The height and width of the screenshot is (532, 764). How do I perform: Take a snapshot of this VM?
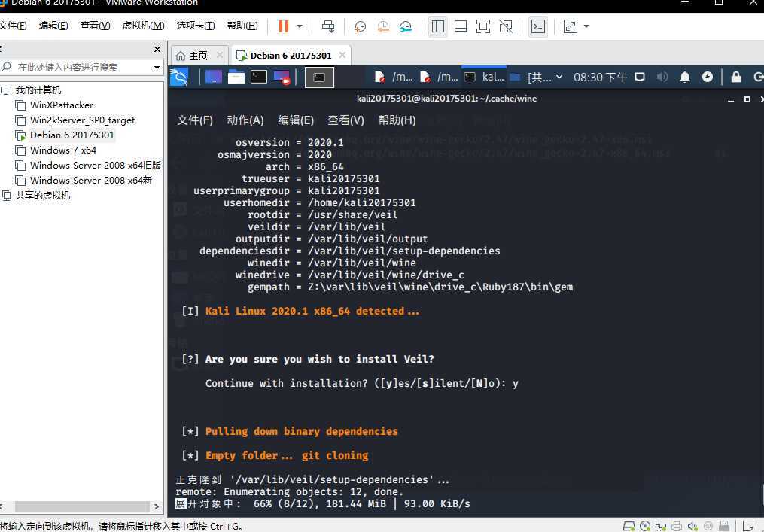pos(360,26)
